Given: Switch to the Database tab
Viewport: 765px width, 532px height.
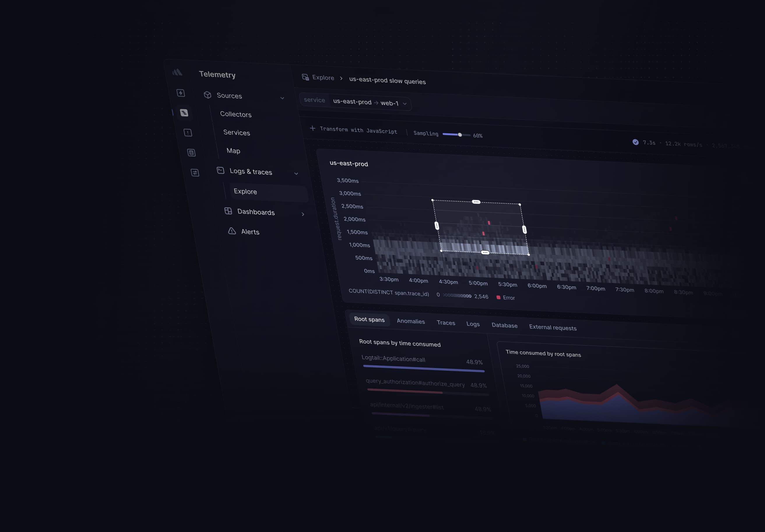Looking at the screenshot, I should point(504,325).
